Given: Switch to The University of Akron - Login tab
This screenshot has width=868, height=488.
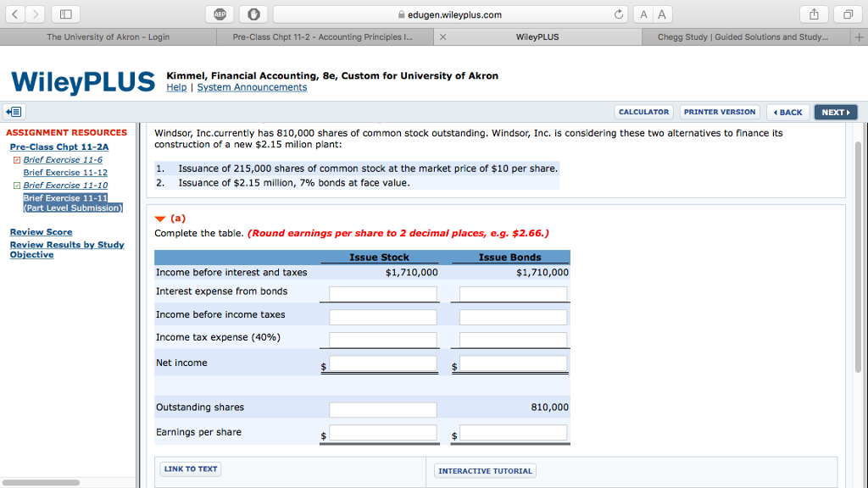Looking at the screenshot, I should tap(108, 37).
